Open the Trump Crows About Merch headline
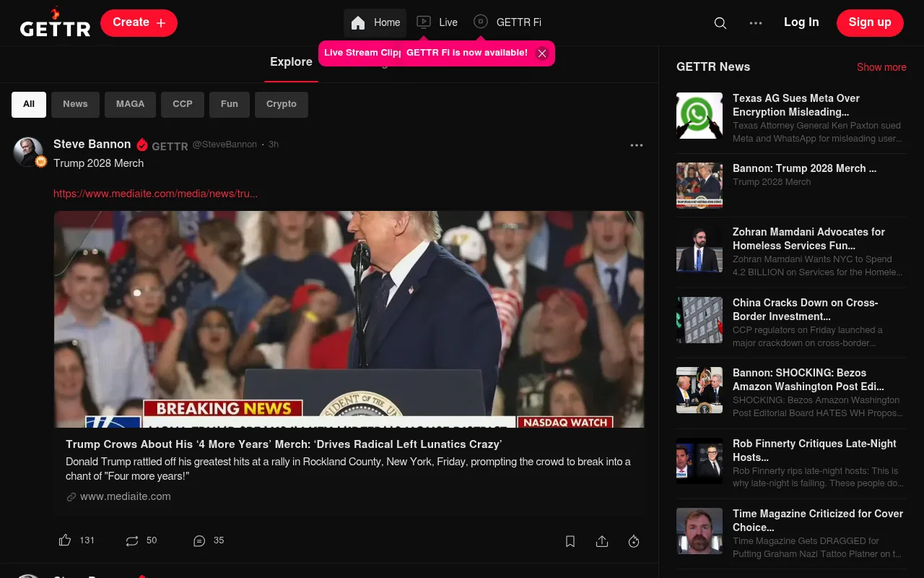 [x=284, y=444]
